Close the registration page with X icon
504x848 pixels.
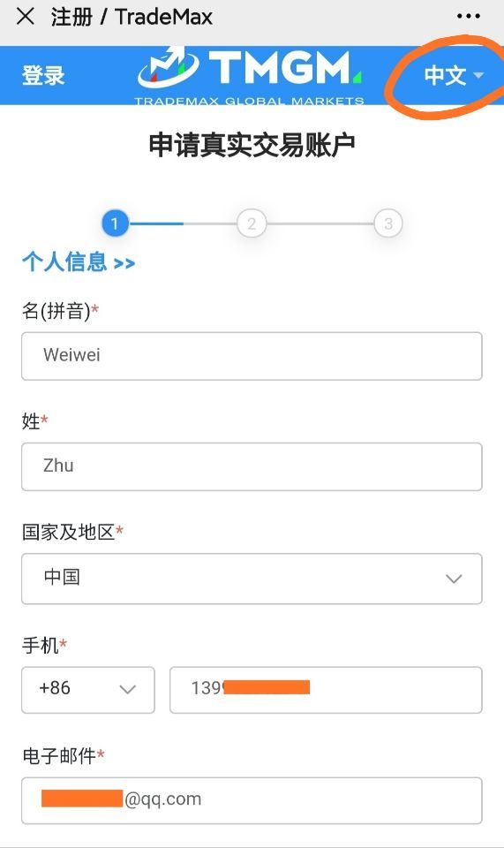pyautogui.click(x=26, y=17)
